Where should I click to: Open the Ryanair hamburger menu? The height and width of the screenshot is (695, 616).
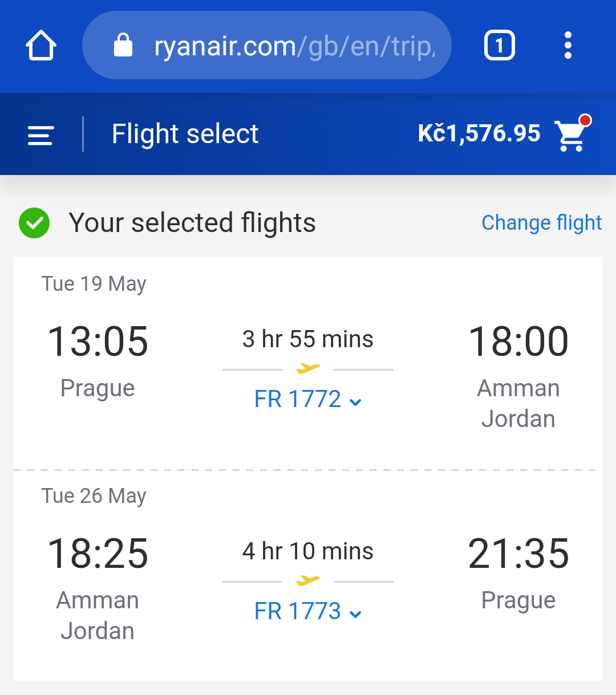(x=40, y=135)
